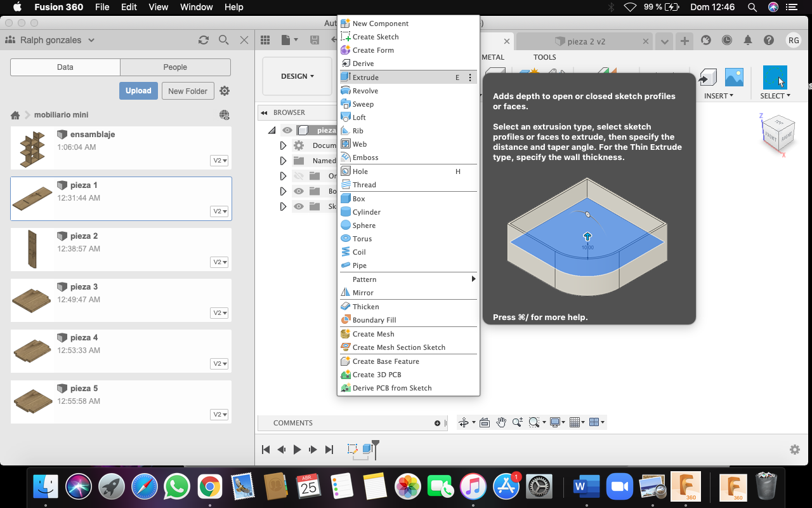Open the SELECT dropdown
812x508 pixels.
tap(775, 96)
